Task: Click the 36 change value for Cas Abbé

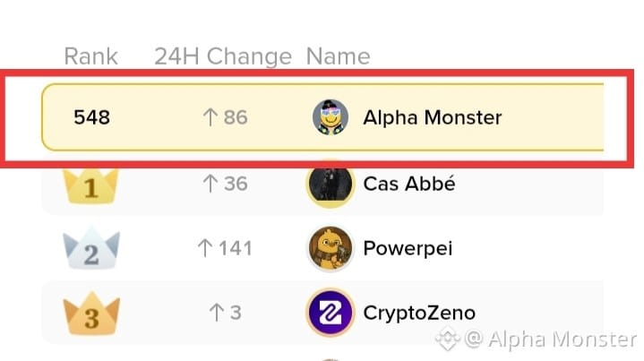Action: (x=236, y=184)
